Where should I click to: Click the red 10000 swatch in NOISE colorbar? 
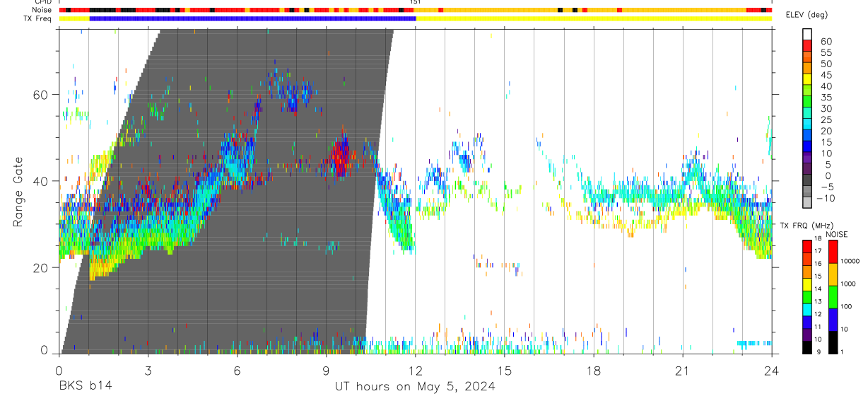[x=833, y=252]
